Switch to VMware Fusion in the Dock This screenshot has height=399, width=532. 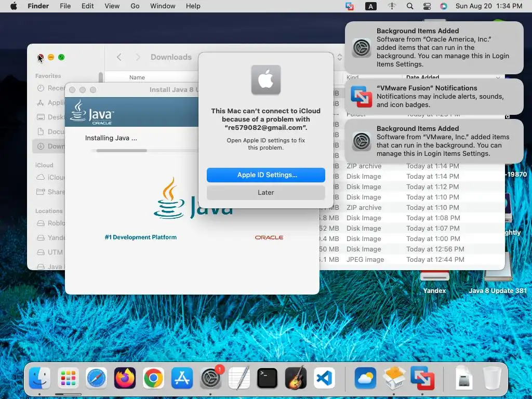[x=422, y=378]
